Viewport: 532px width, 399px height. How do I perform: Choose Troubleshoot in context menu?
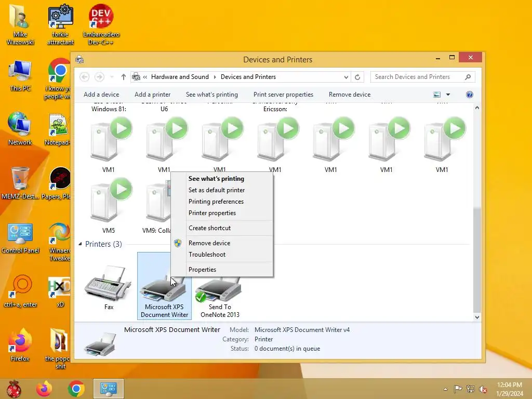[222, 255]
